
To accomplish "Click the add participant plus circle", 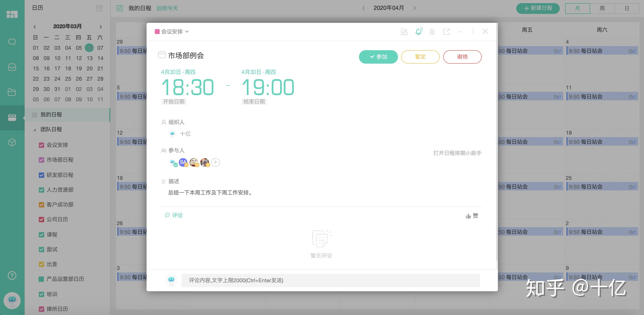I will [x=216, y=162].
